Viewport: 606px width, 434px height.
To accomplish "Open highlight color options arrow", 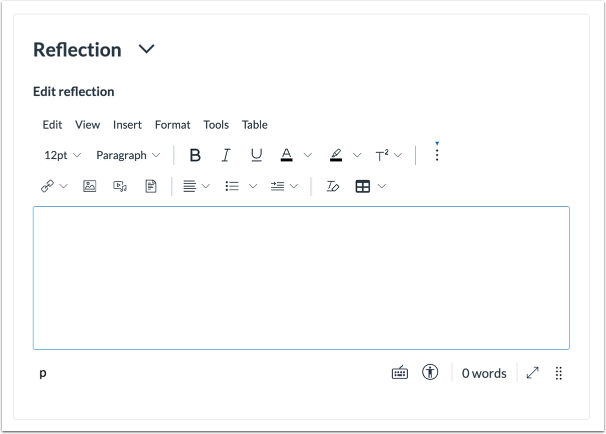I will 357,155.
